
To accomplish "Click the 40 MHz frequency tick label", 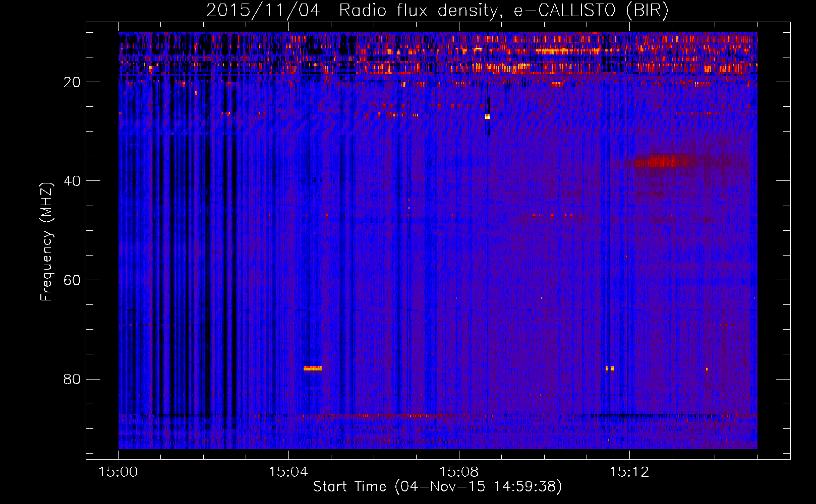I will click(x=72, y=181).
